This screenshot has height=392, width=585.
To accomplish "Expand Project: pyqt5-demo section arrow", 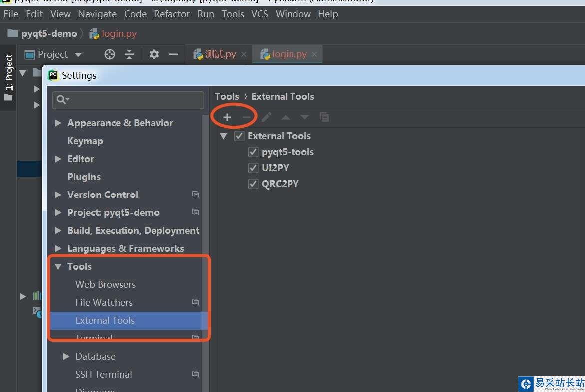I will [58, 212].
